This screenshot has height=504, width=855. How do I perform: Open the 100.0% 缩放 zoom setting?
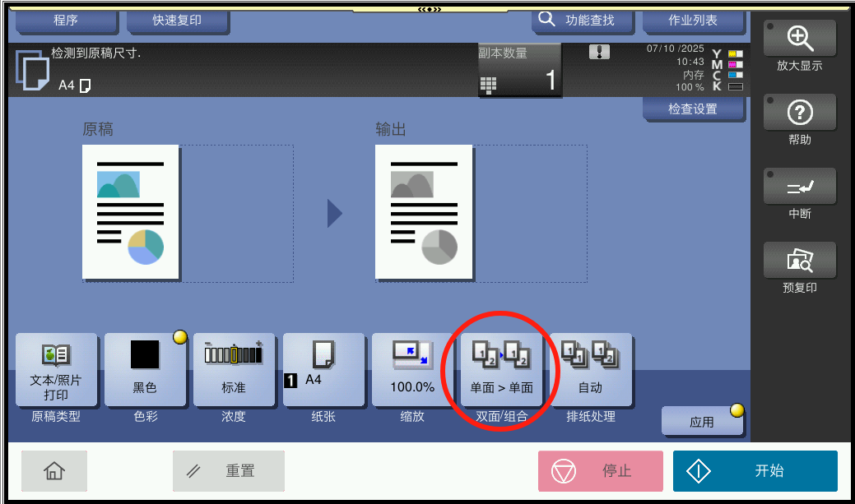click(x=412, y=370)
